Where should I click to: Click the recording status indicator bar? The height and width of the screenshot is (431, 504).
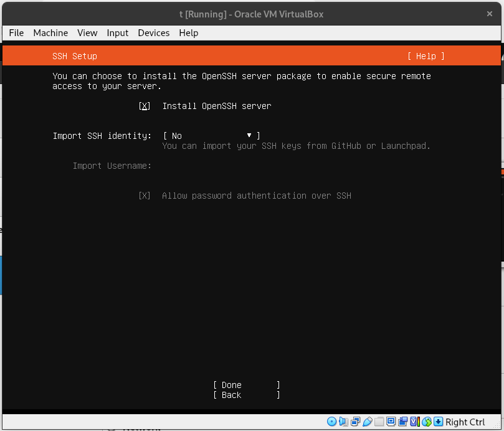(403, 422)
